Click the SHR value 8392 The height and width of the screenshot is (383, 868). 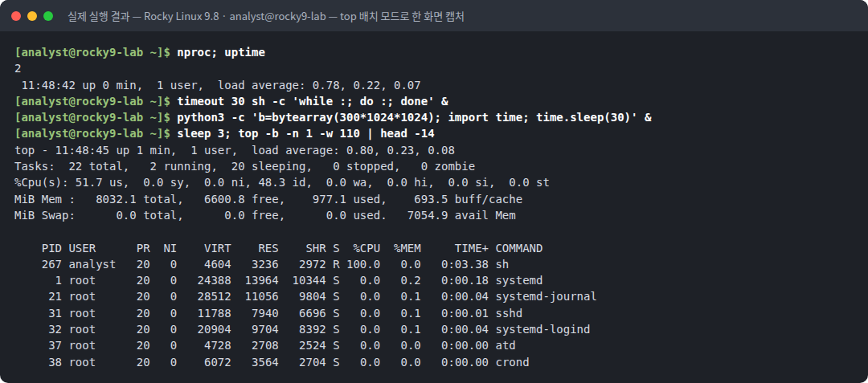313,329
